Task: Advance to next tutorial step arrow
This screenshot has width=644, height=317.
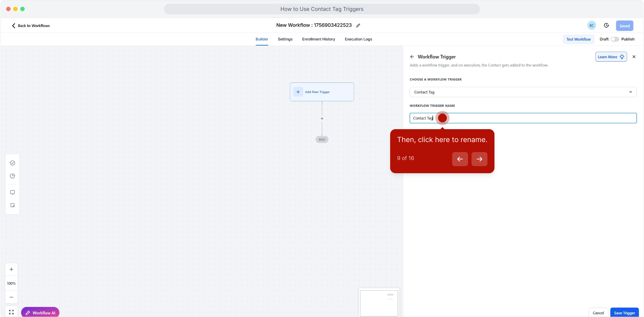Action: pos(479,159)
